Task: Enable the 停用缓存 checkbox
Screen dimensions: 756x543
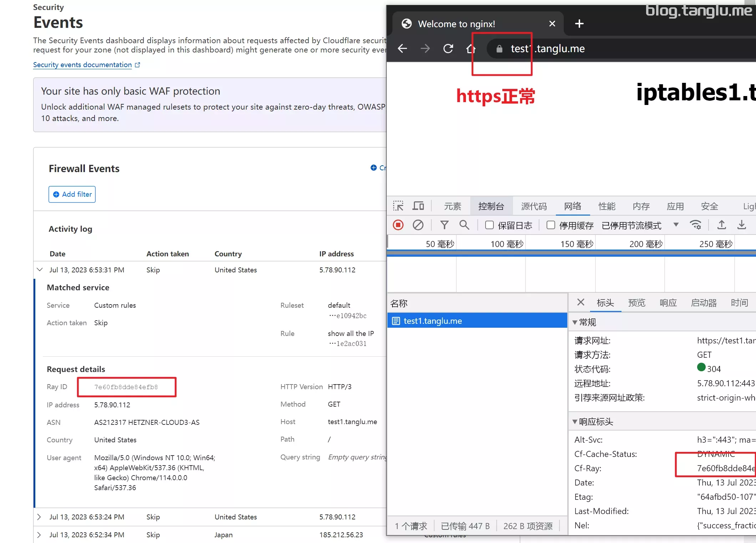Action: pyautogui.click(x=551, y=225)
